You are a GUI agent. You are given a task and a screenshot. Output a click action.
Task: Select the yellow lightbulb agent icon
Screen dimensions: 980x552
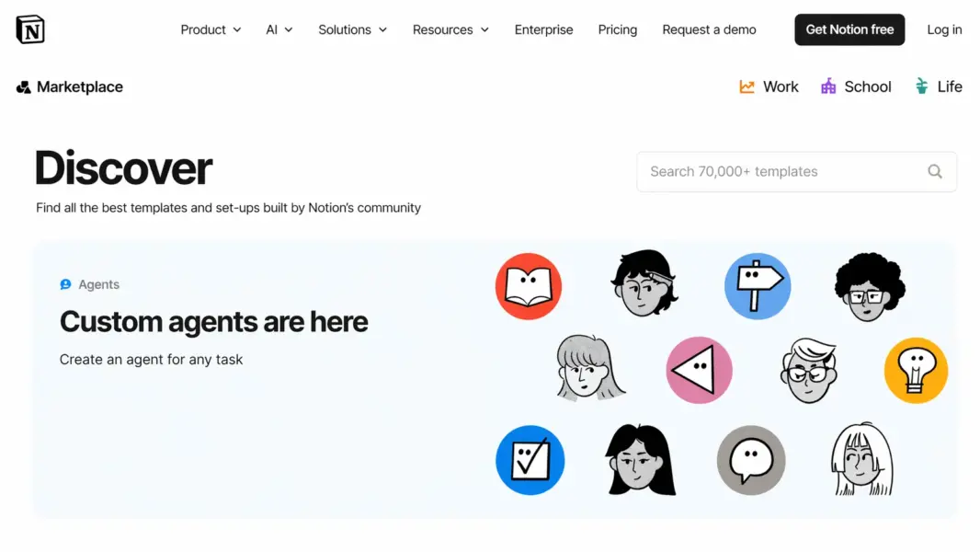coord(916,370)
